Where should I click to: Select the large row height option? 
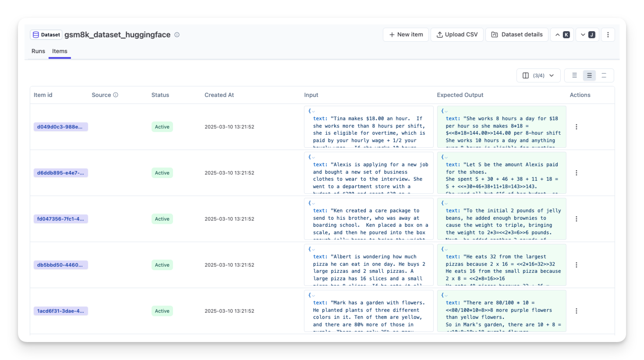point(604,75)
